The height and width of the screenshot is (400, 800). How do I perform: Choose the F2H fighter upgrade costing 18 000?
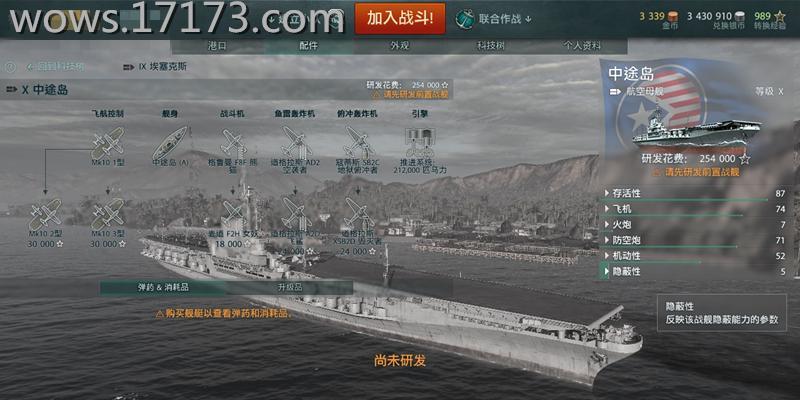coord(233,214)
